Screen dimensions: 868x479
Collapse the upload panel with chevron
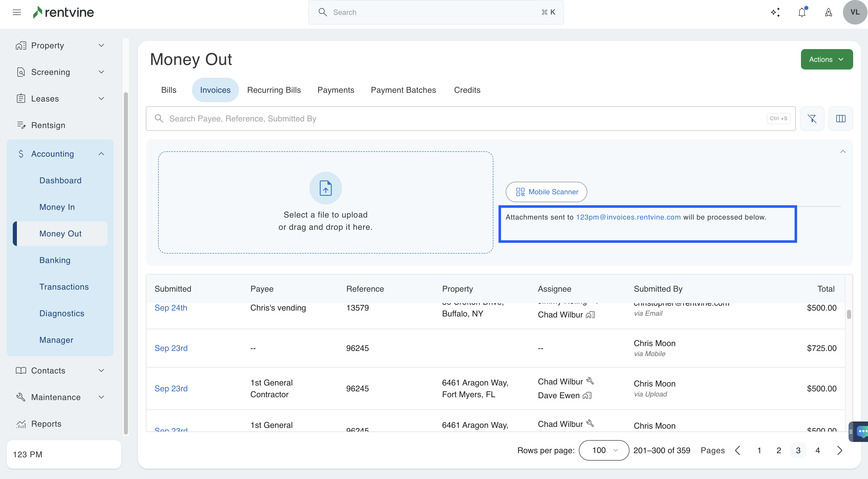tap(842, 152)
